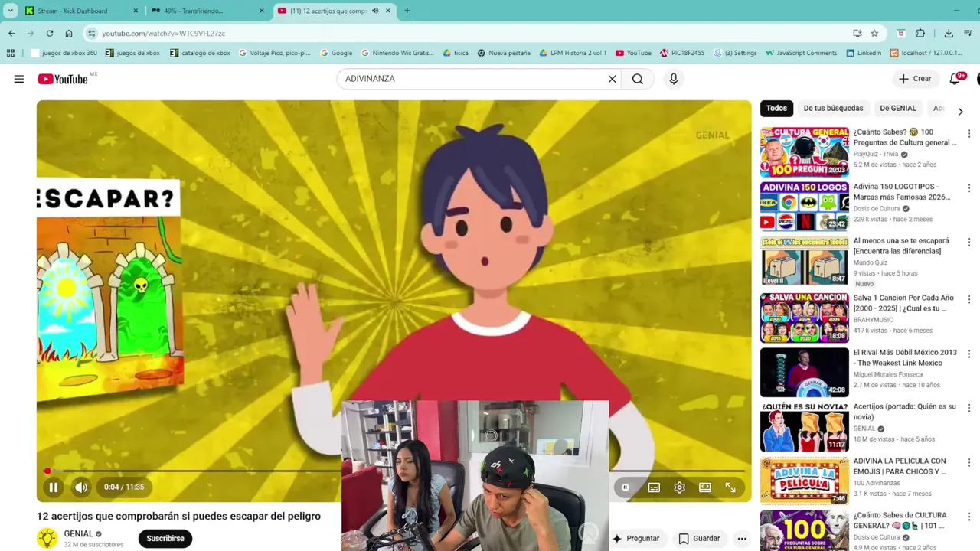This screenshot has width=980, height=551.
Task: Reload the current page
Action: 50,34
